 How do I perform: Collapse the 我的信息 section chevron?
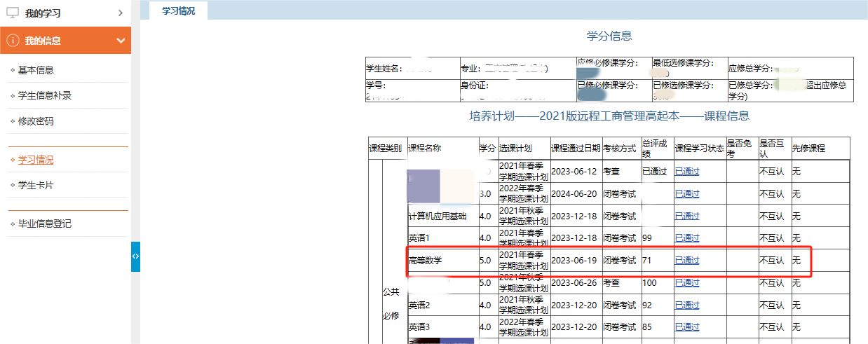coord(121,41)
